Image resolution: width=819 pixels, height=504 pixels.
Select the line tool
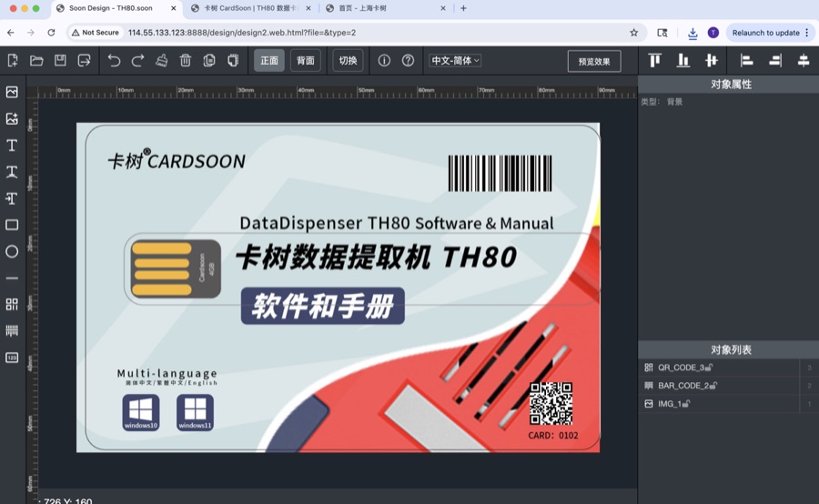tap(12, 278)
